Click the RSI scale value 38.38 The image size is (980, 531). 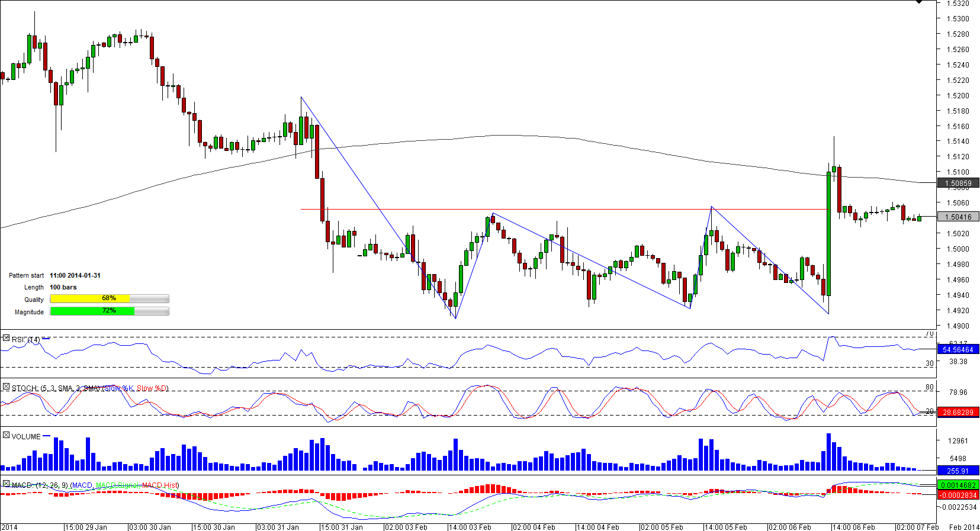(958, 362)
